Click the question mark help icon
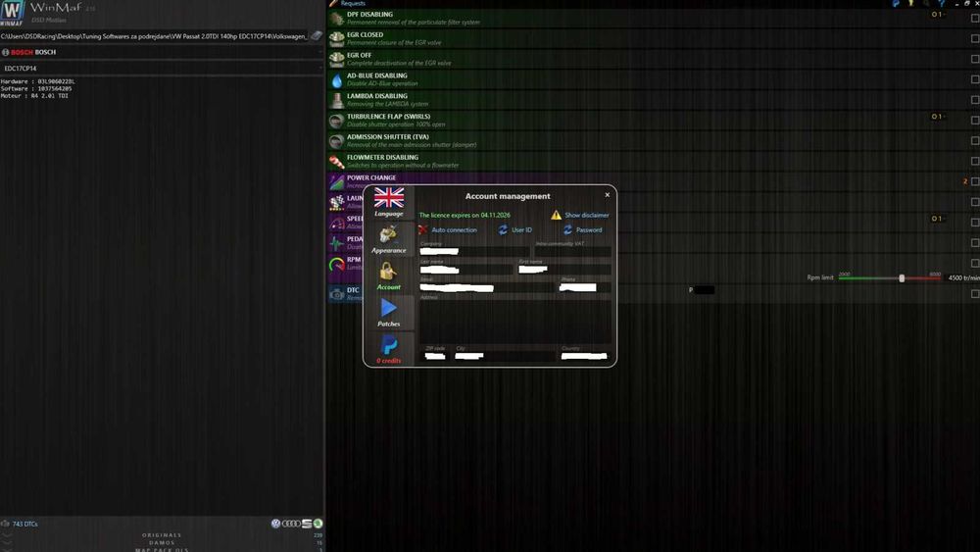Viewport: 980px width, 552px height. click(941, 4)
